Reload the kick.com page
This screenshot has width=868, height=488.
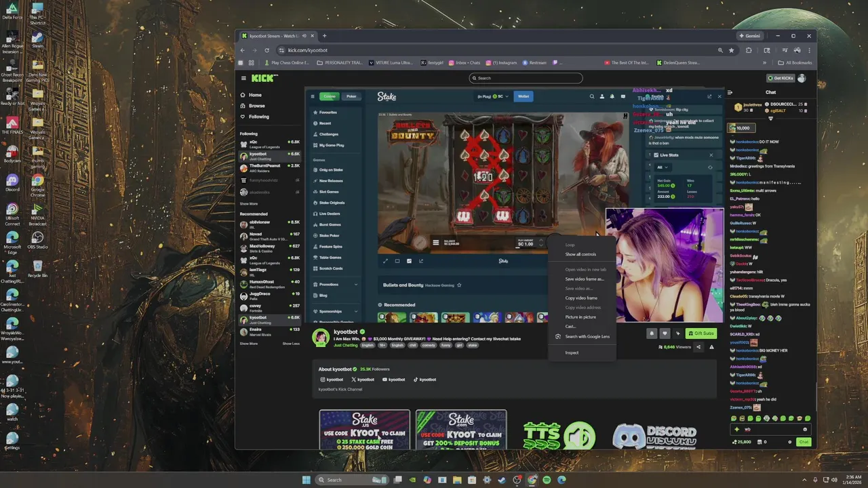(267, 50)
